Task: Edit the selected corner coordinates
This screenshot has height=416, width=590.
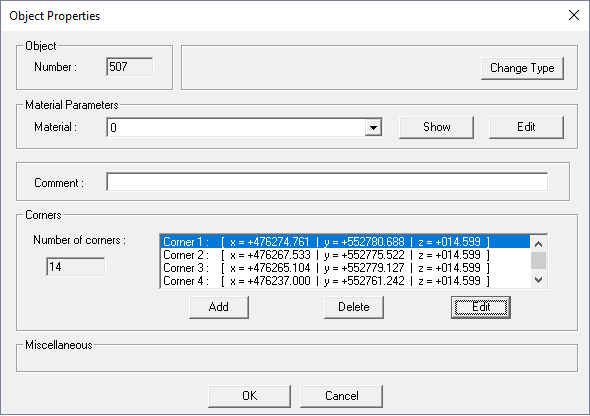Action: point(481,307)
